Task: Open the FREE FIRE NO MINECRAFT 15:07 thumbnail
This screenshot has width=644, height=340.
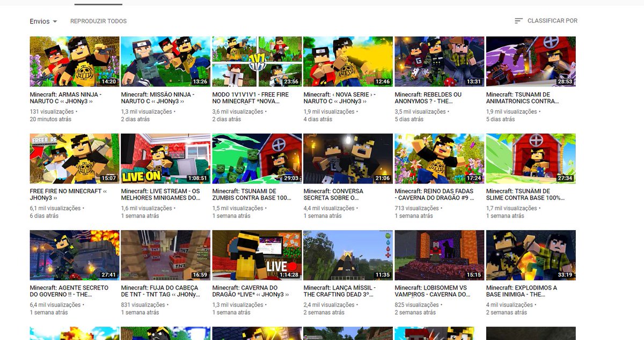Action: 75,158
